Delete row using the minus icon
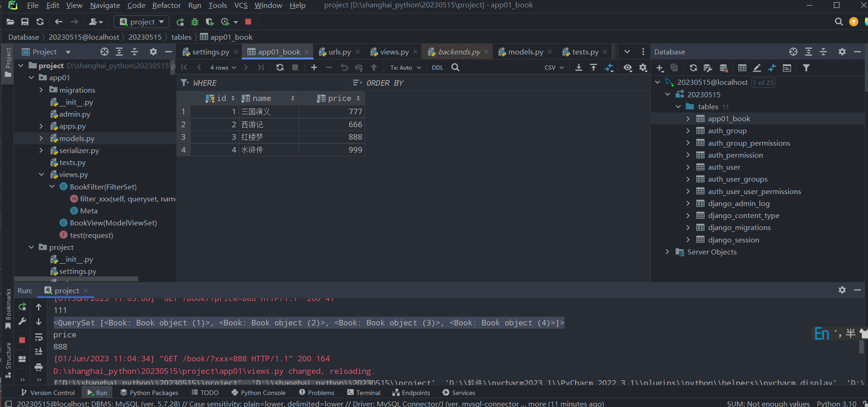The height and width of the screenshot is (407, 868). tap(329, 67)
